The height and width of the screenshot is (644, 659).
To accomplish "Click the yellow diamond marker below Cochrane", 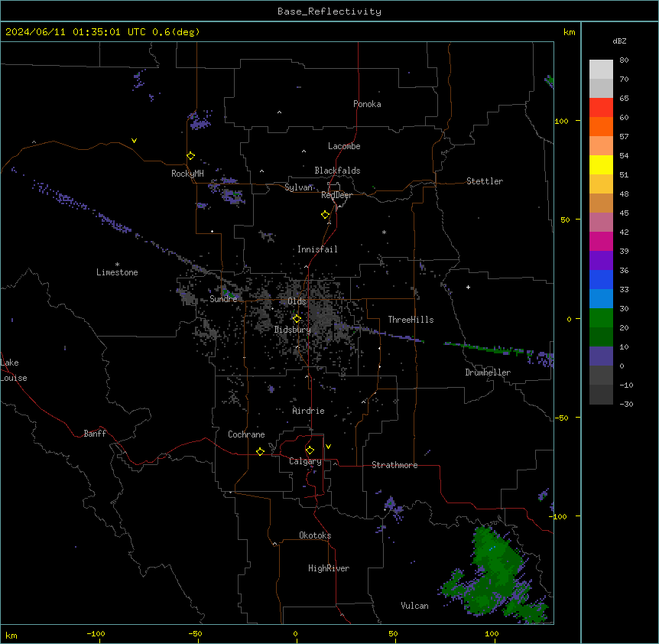I will (260, 451).
